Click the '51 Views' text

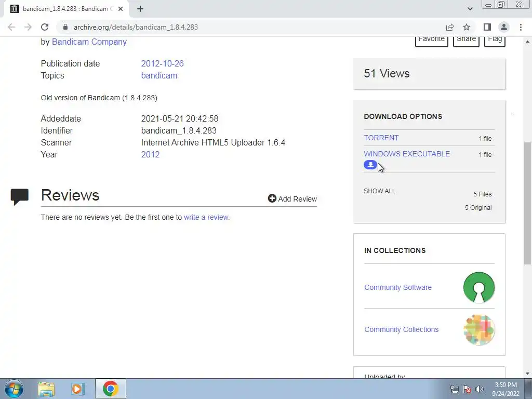click(387, 73)
